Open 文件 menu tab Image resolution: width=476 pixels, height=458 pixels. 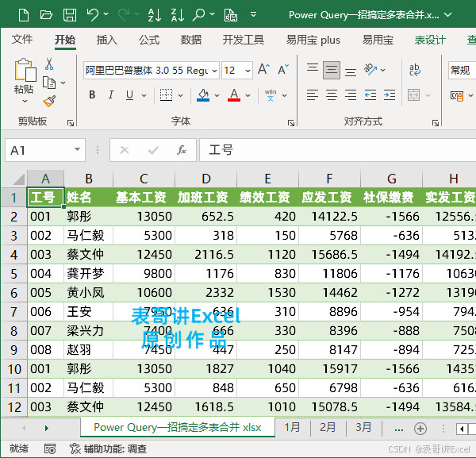point(22,40)
